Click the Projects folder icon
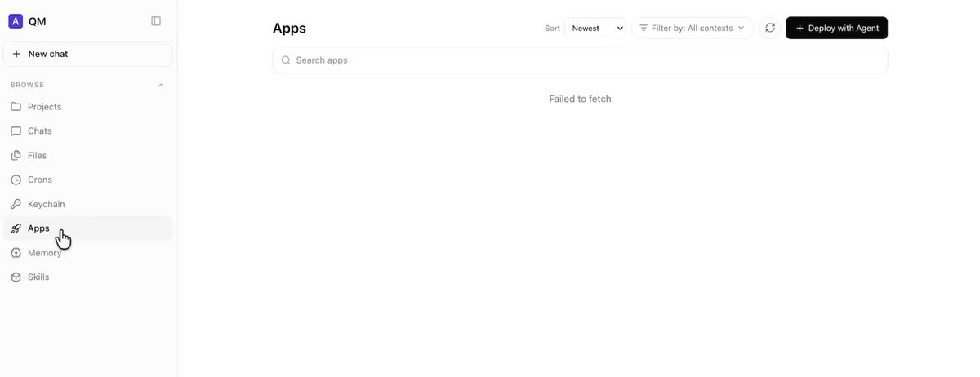 coord(16,107)
